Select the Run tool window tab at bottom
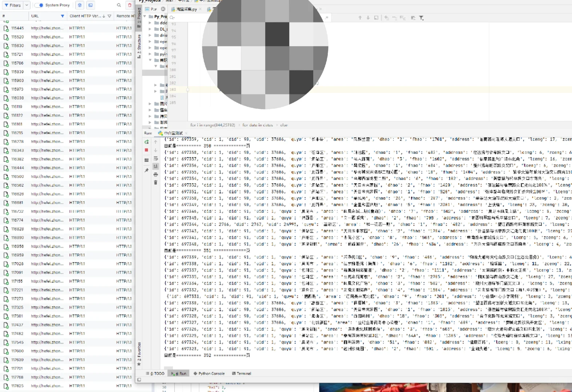The height and width of the screenshot is (392, 572). pyautogui.click(x=178, y=373)
